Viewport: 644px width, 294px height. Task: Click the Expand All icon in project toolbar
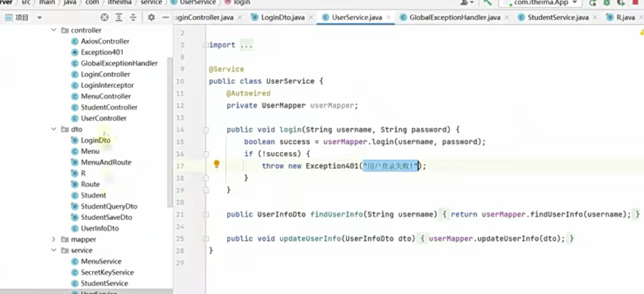[x=119, y=17]
